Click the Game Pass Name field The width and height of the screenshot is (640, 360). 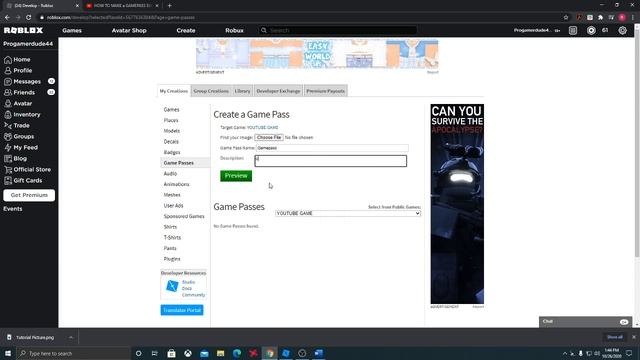point(332,148)
